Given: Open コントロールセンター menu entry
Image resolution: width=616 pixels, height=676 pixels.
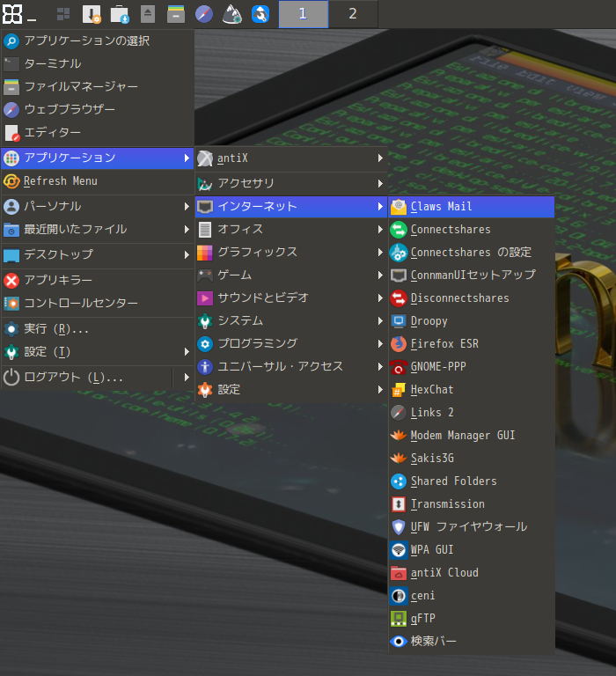Looking at the screenshot, I should (x=98, y=304).
